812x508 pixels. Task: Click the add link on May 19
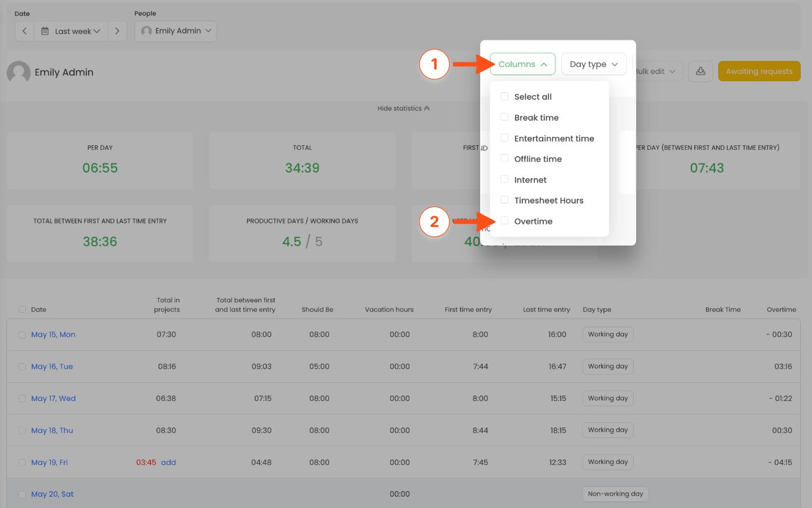click(168, 462)
